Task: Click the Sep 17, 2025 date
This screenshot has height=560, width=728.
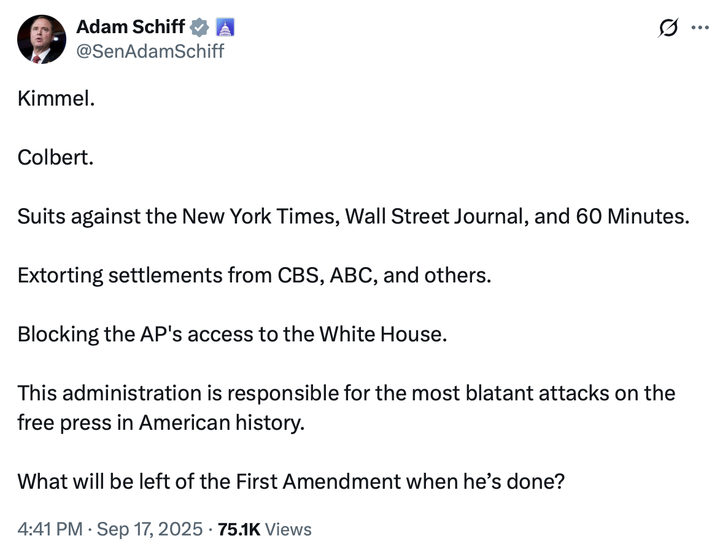Action: (x=150, y=529)
